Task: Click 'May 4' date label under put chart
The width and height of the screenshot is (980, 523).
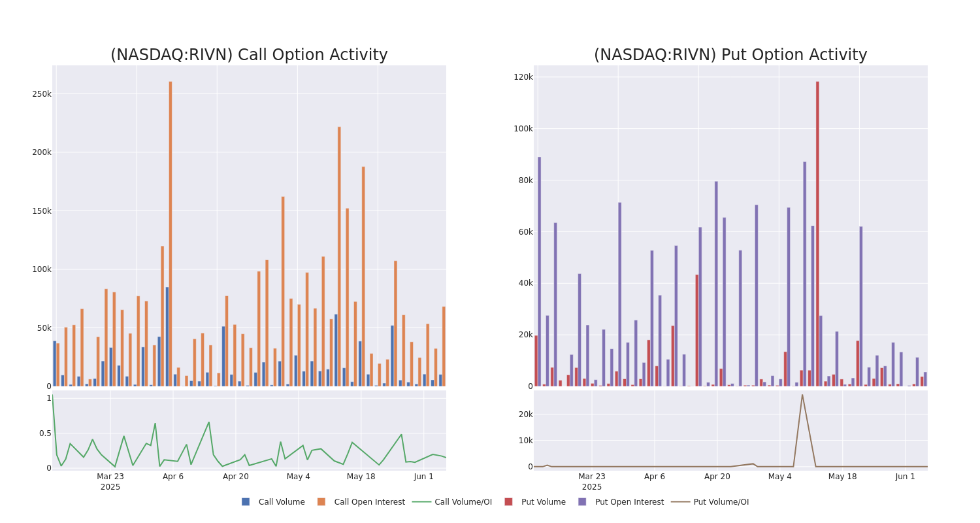Action: click(x=780, y=477)
